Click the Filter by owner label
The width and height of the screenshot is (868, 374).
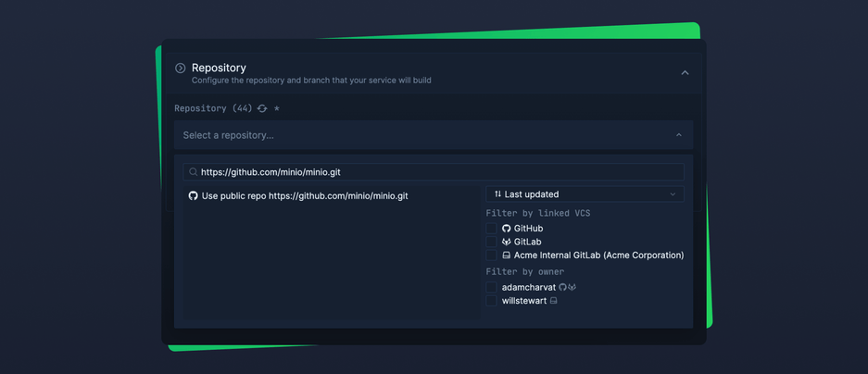[525, 271]
